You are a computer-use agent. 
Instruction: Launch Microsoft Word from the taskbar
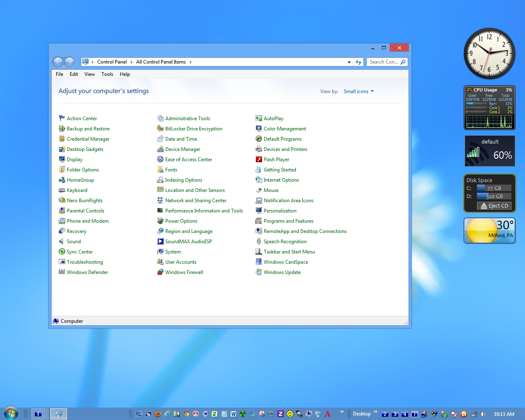(x=234, y=414)
